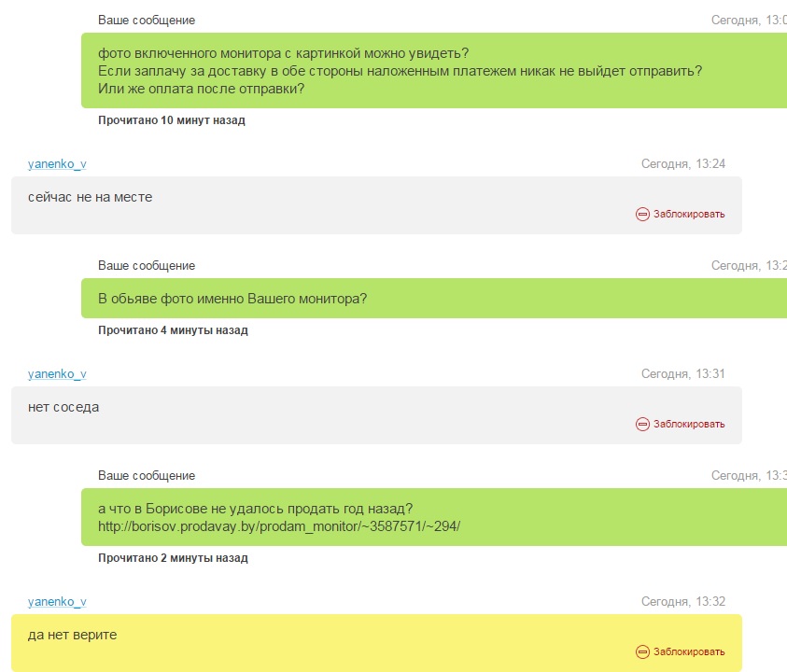
Task: Click the timestamp "Сегодня, 13:24"
Action: tap(682, 164)
